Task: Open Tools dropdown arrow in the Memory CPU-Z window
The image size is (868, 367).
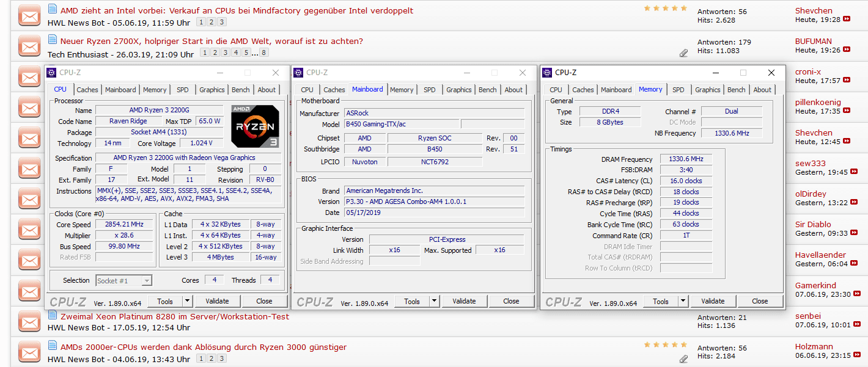Action: click(x=683, y=301)
